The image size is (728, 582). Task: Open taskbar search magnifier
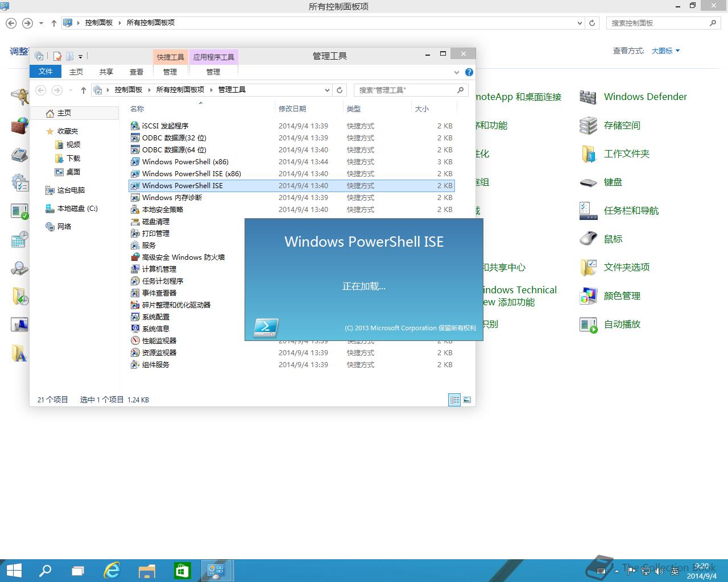pos(45,571)
